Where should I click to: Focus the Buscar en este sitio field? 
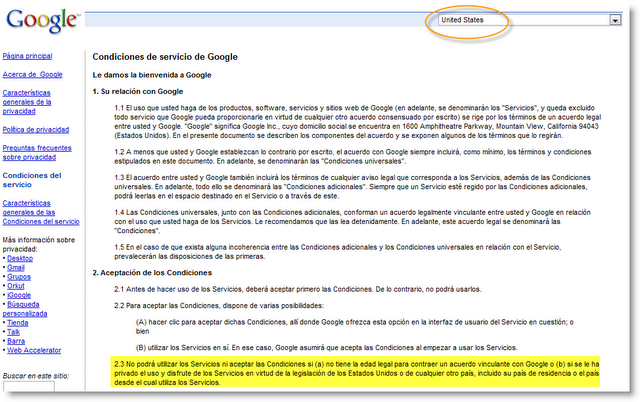tap(29, 386)
